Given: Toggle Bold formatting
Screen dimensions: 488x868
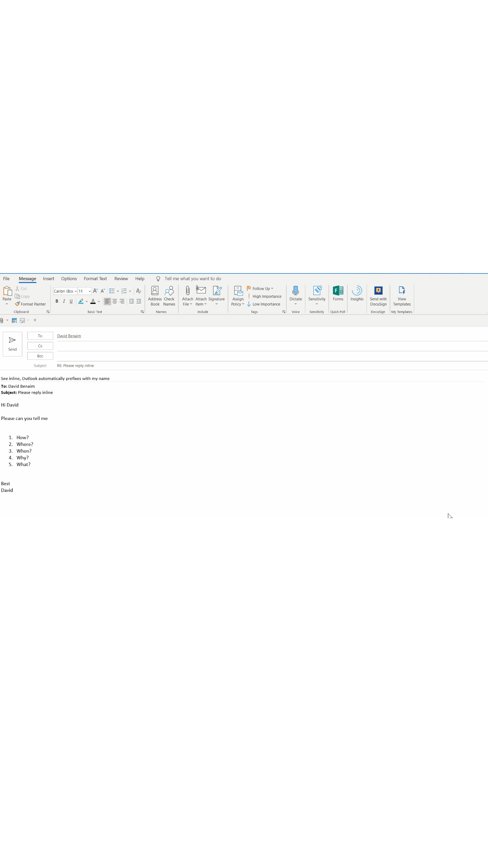Looking at the screenshot, I should [57, 301].
